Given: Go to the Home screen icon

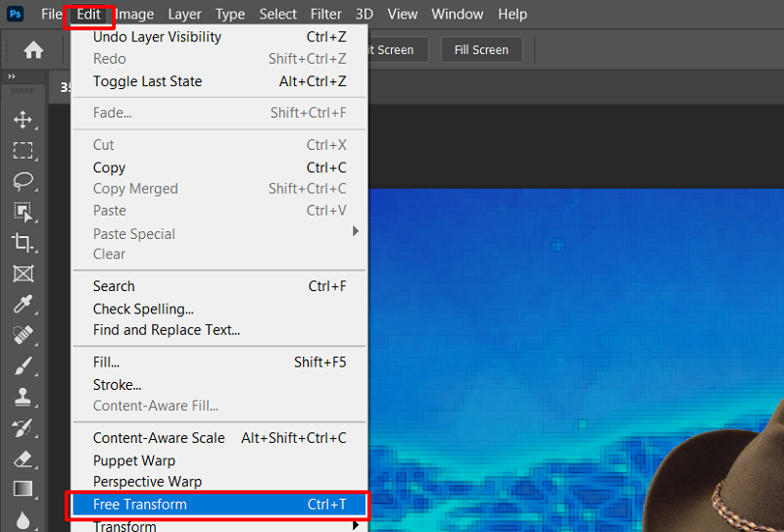Looking at the screenshot, I should [x=33, y=50].
